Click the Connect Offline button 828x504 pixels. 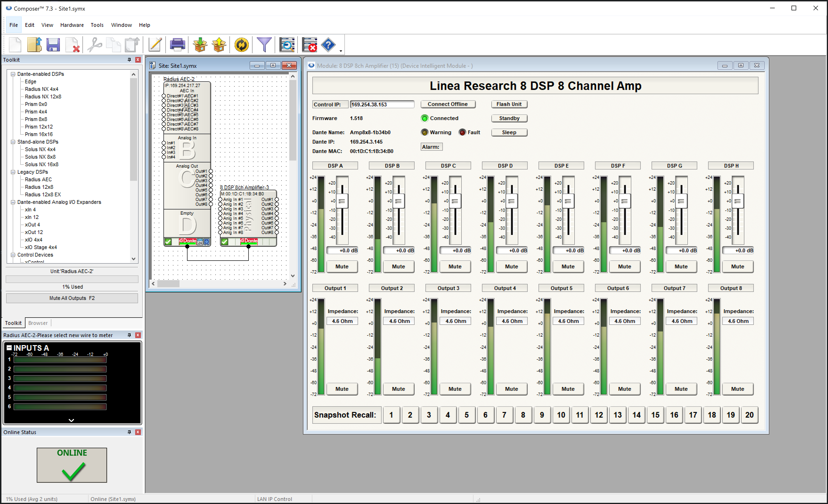[x=448, y=104]
